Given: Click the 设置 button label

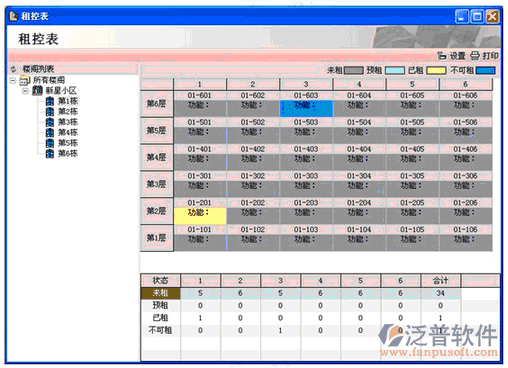Looking at the screenshot, I should tap(457, 56).
